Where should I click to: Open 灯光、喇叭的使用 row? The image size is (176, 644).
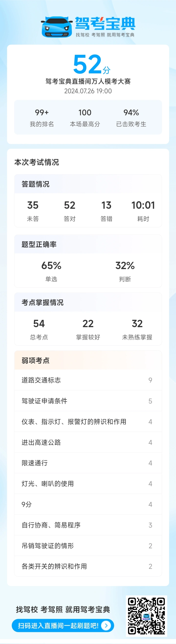click(88, 484)
